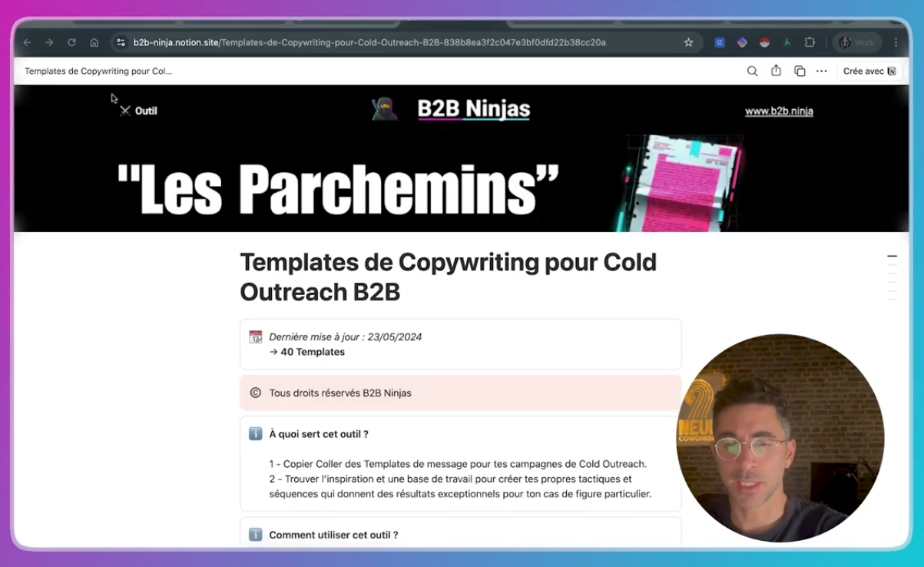Image resolution: width=924 pixels, height=567 pixels.
Task: Click the text 40 Templates
Action: (x=313, y=352)
